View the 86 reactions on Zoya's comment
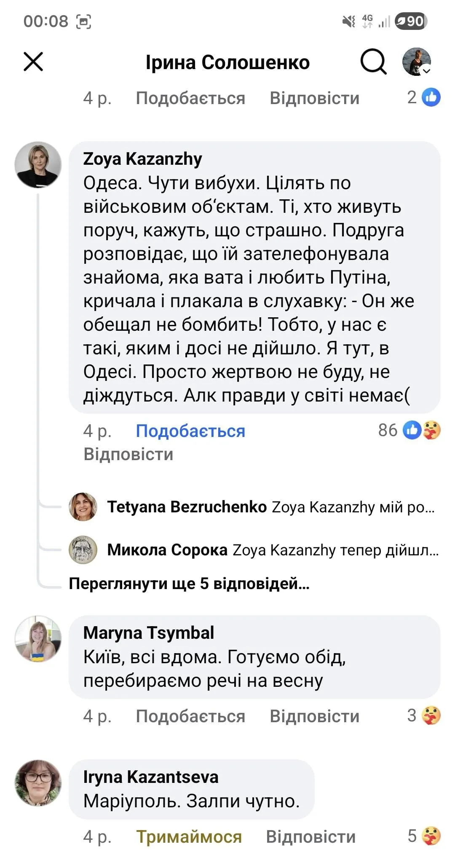The width and height of the screenshot is (455, 868). click(x=409, y=430)
